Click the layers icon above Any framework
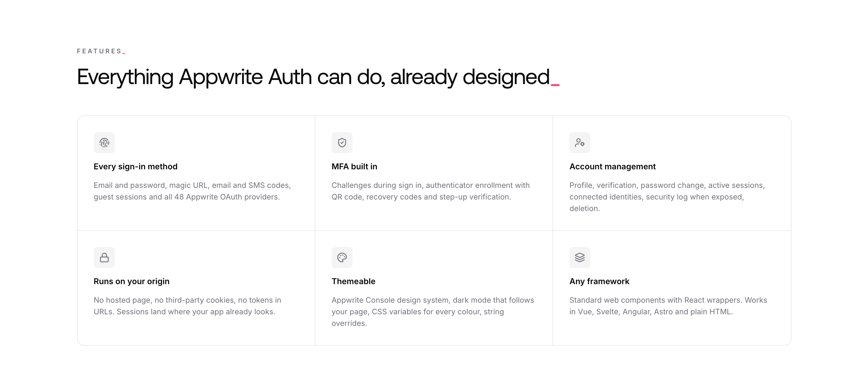 tap(580, 257)
